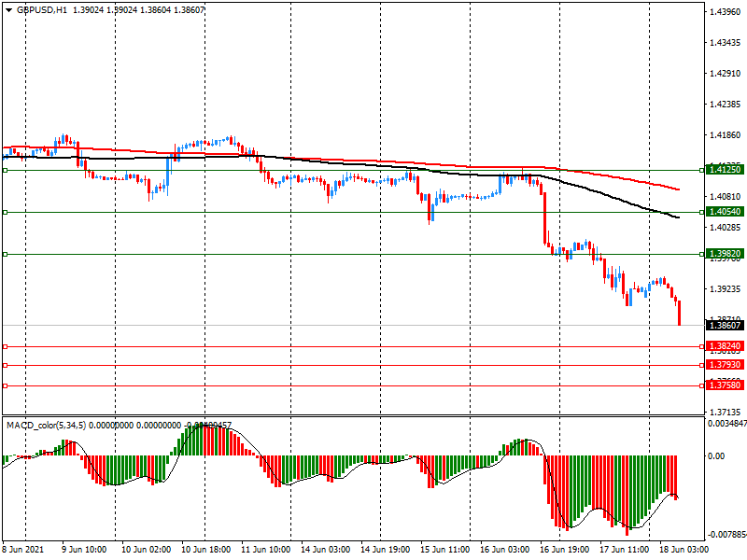This screenshot has width=747, height=560.
Task: Click the latest red candle at 1.38607
Action: (x=679, y=313)
